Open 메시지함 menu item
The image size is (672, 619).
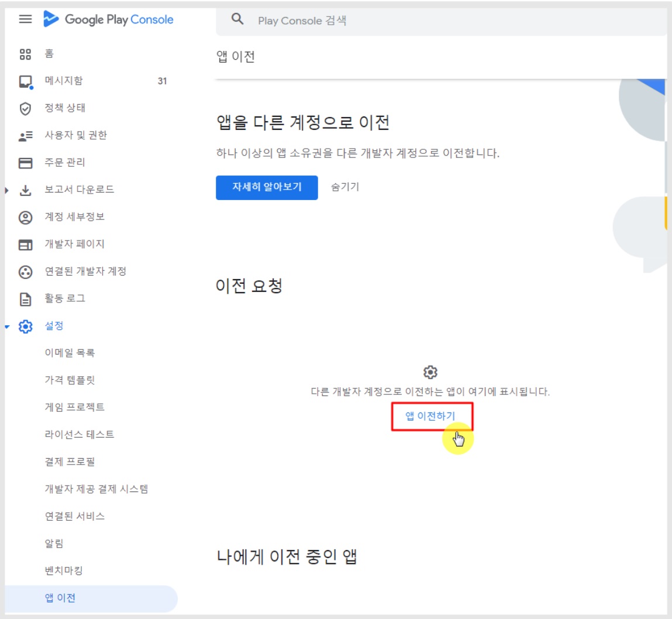pyautogui.click(x=63, y=81)
